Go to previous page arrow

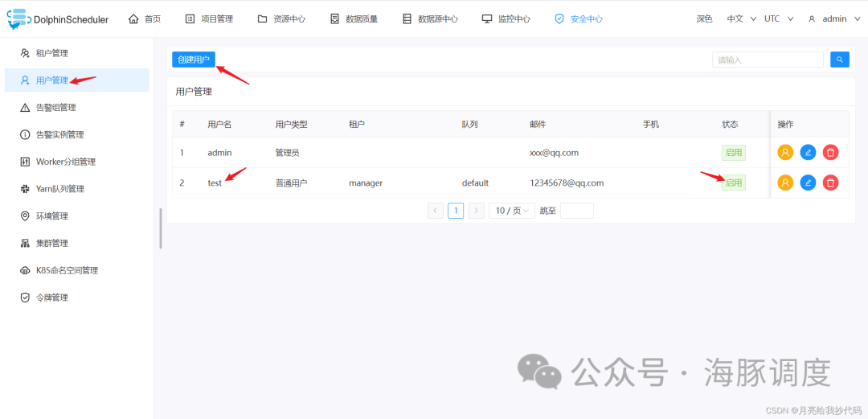436,211
